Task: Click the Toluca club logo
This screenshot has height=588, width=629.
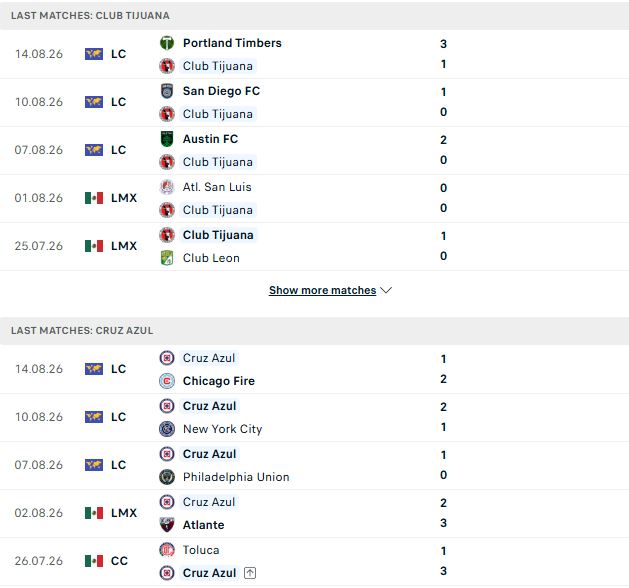Action: tap(167, 550)
